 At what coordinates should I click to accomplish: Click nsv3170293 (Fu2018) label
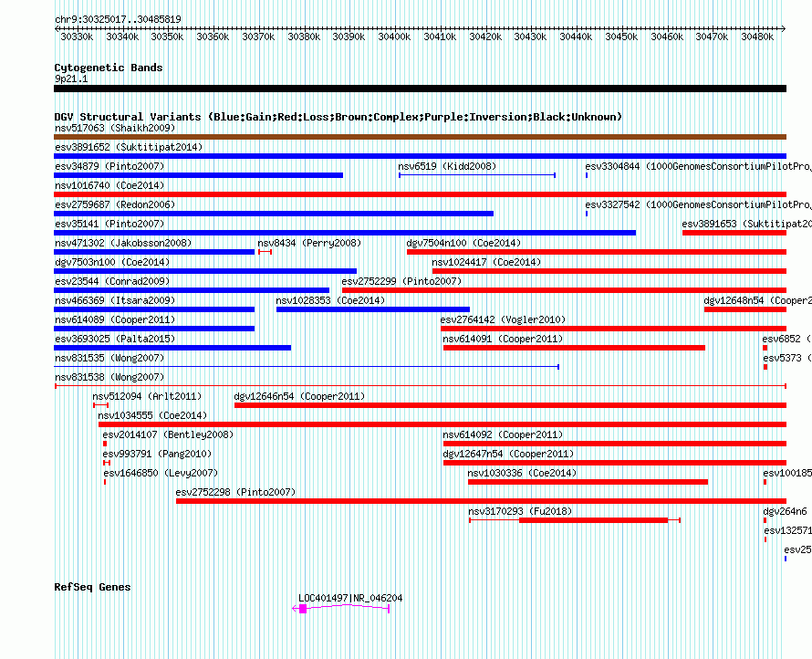[520, 511]
